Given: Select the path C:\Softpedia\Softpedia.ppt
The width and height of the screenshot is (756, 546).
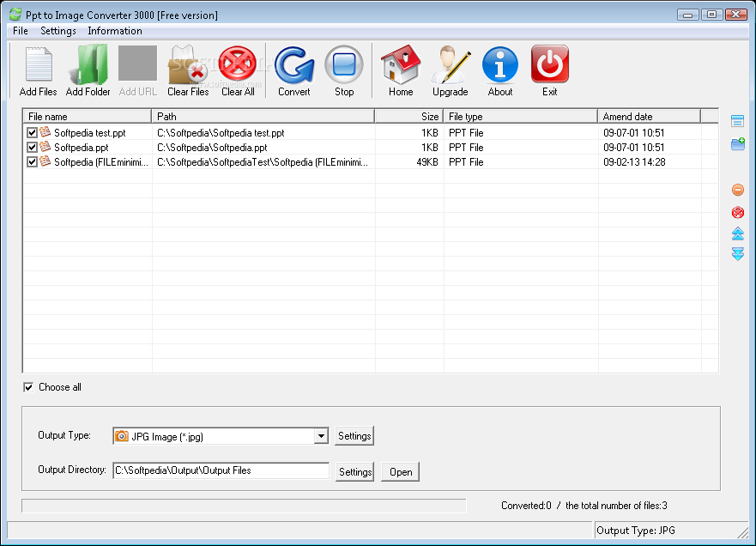Looking at the screenshot, I should click(x=212, y=147).
